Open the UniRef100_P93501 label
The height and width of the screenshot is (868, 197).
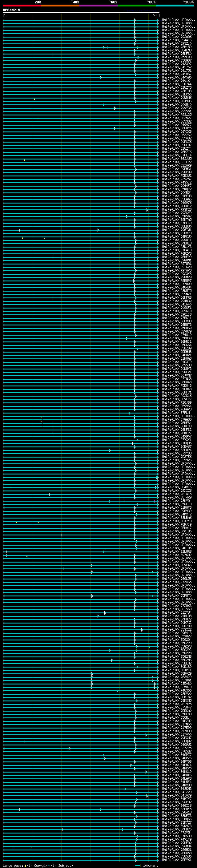(x=177, y=111)
